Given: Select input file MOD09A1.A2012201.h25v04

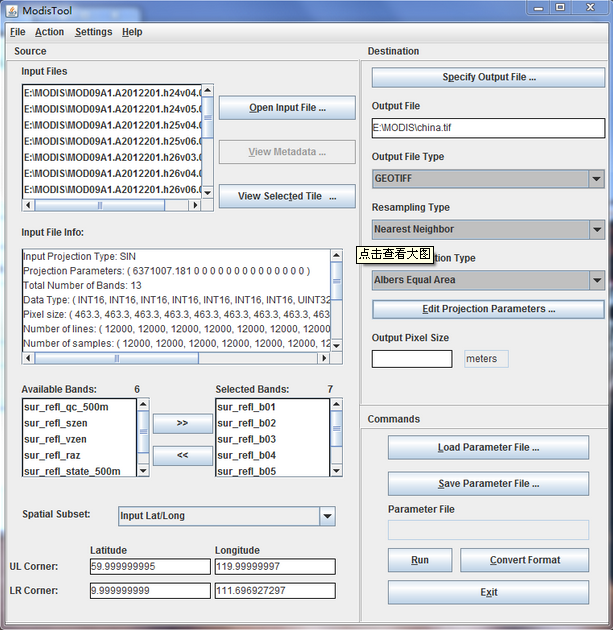Looking at the screenshot, I should [112, 125].
